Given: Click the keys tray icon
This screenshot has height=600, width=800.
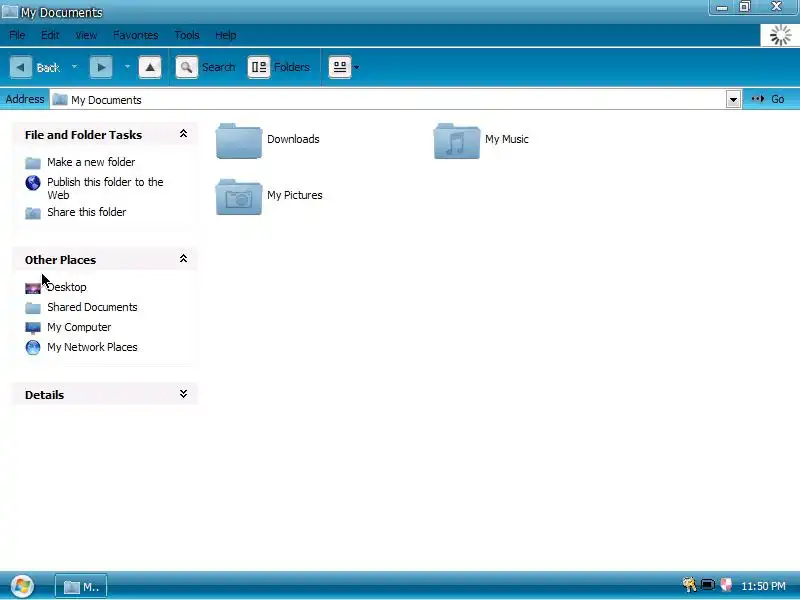Looking at the screenshot, I should click(x=689, y=585).
